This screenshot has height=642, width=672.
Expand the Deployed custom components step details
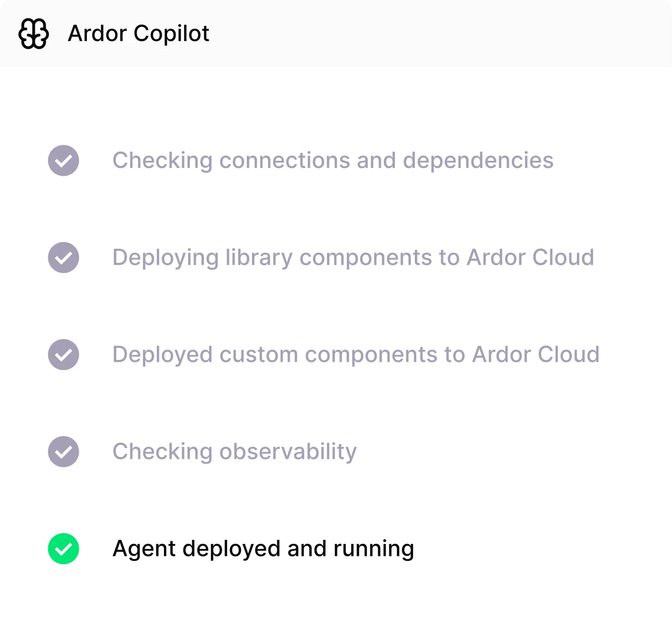(356, 354)
